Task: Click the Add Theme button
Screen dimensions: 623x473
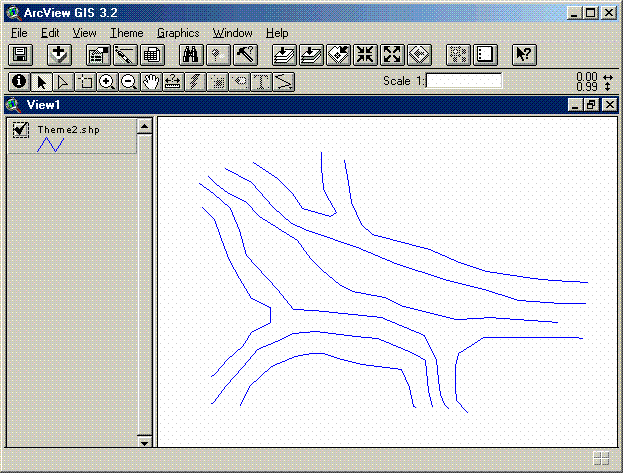Action: (x=59, y=55)
